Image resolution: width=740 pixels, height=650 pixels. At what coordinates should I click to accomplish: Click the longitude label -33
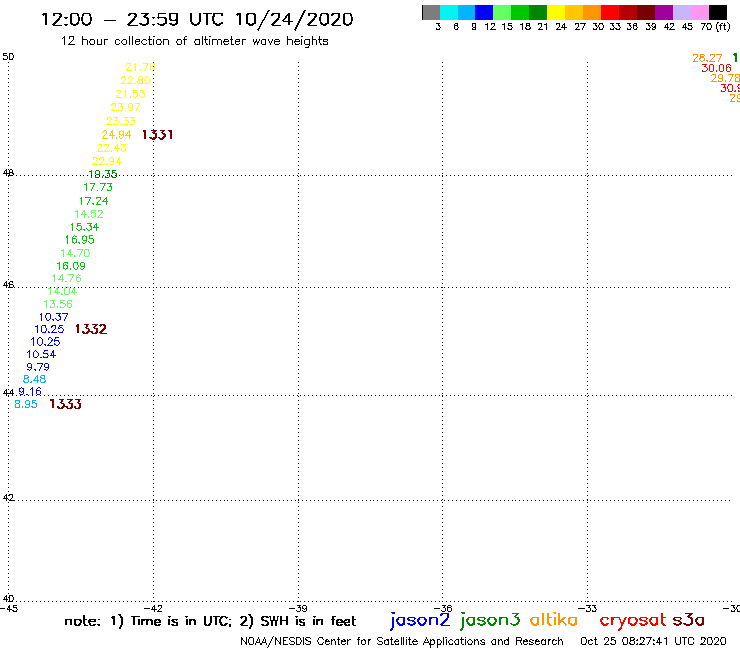(588, 608)
